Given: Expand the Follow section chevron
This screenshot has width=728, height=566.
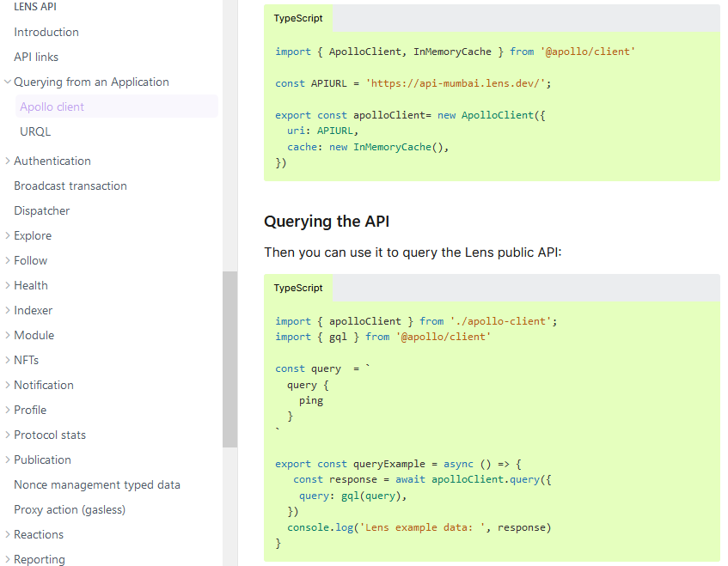Looking at the screenshot, I should (x=8, y=260).
